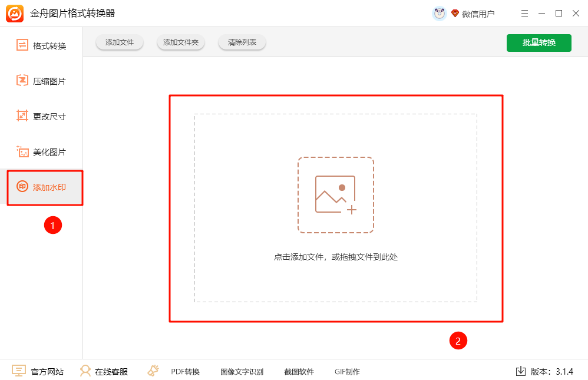Open the 图像文字识别 link
This screenshot has width=588, height=380.
(242, 372)
